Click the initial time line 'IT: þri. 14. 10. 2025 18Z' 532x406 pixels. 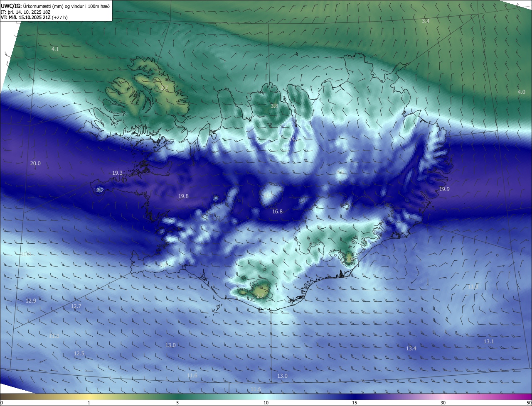tap(26, 12)
